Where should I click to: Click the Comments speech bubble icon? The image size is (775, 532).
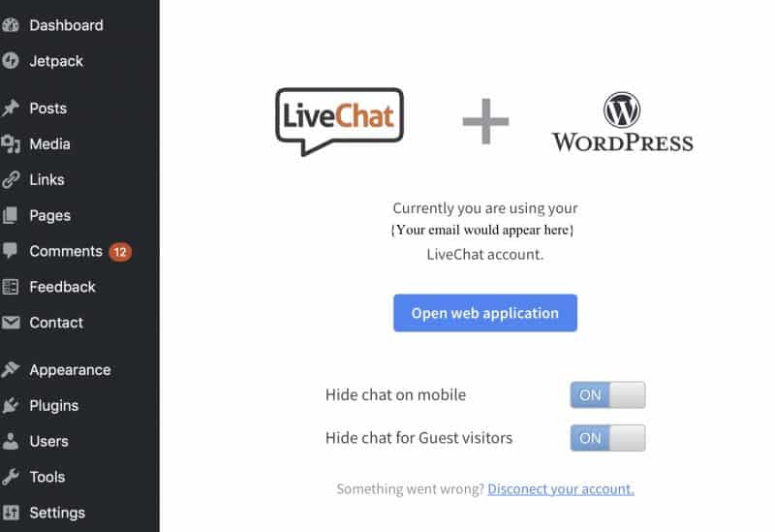point(10,251)
